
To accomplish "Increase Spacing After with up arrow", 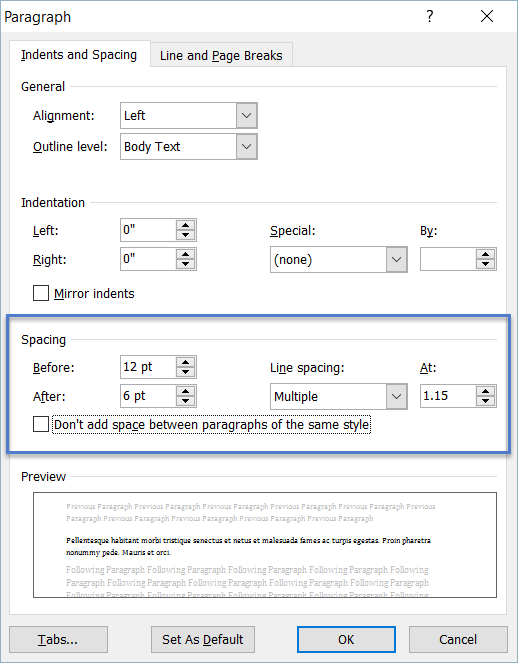I will (186, 391).
